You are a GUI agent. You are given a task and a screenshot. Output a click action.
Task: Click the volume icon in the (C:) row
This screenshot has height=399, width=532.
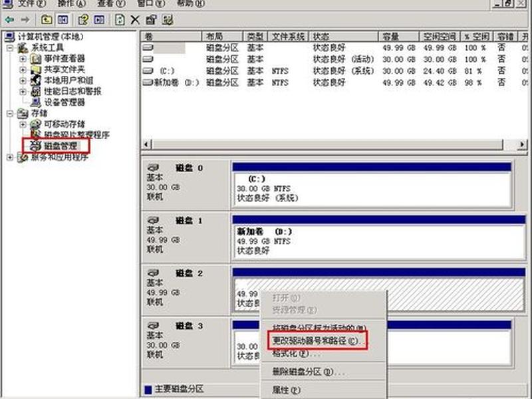[148, 71]
